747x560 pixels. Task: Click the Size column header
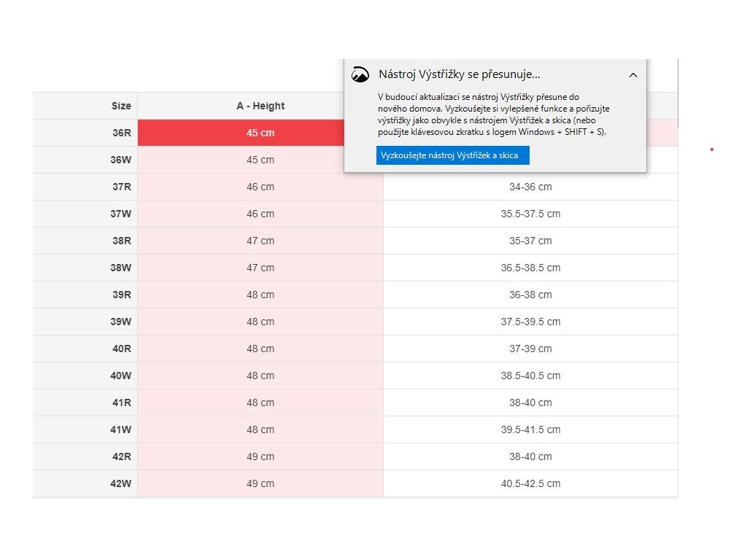pos(121,106)
